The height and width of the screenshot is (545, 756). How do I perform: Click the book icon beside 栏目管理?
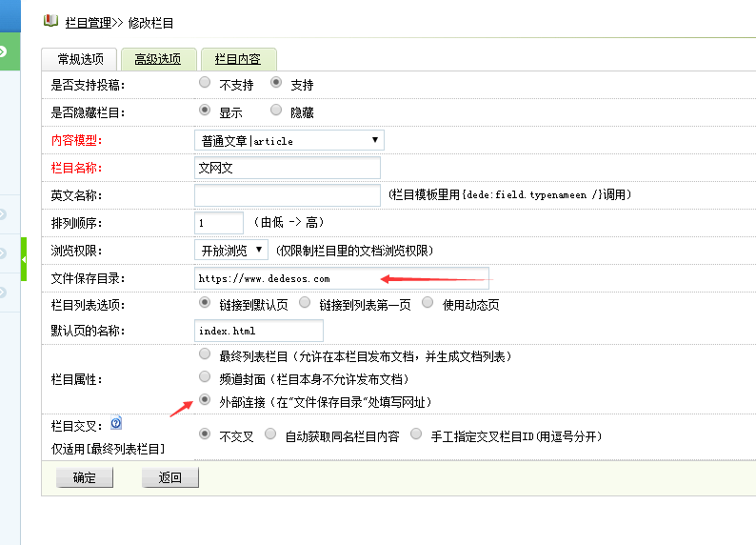[50, 21]
